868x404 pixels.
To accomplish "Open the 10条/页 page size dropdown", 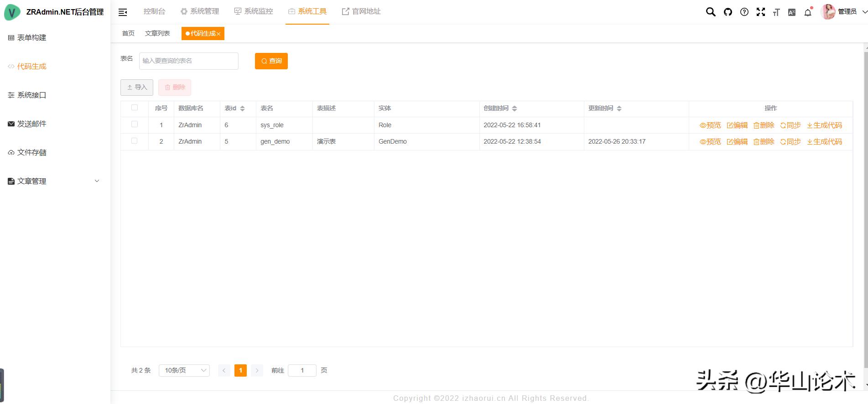I will point(184,370).
